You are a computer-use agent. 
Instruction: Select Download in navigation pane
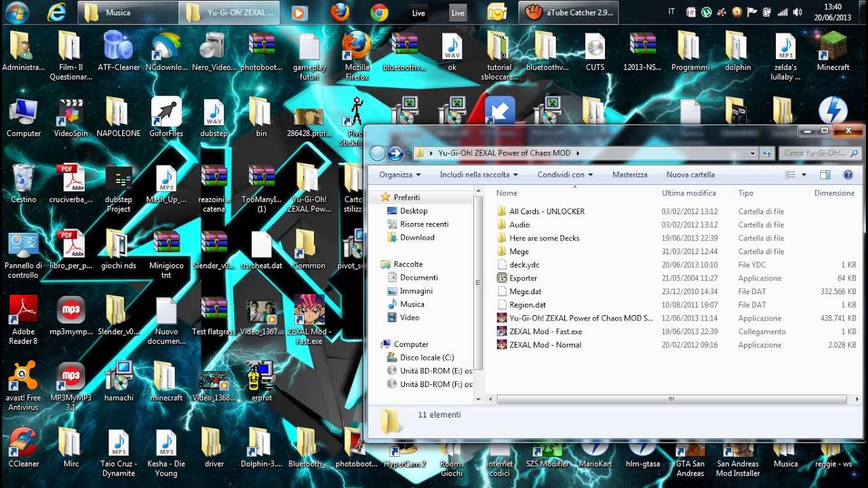tap(417, 238)
